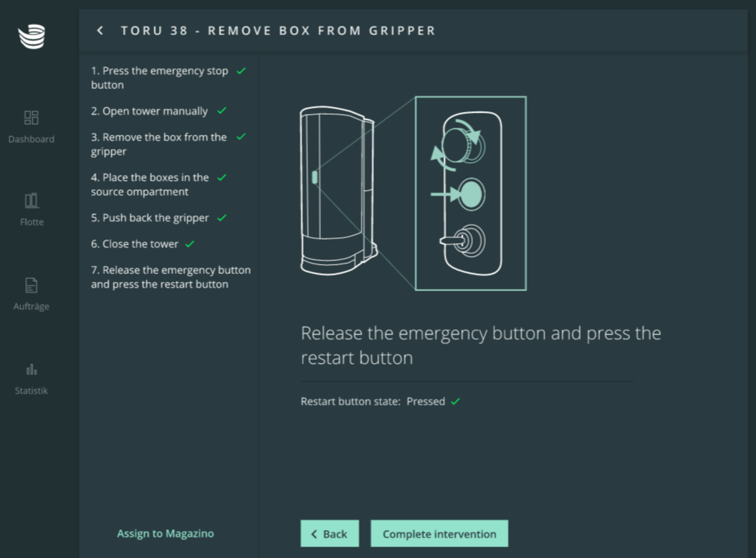The image size is (756, 558).
Task: Select step 2 Open tower manually
Action: (149, 111)
